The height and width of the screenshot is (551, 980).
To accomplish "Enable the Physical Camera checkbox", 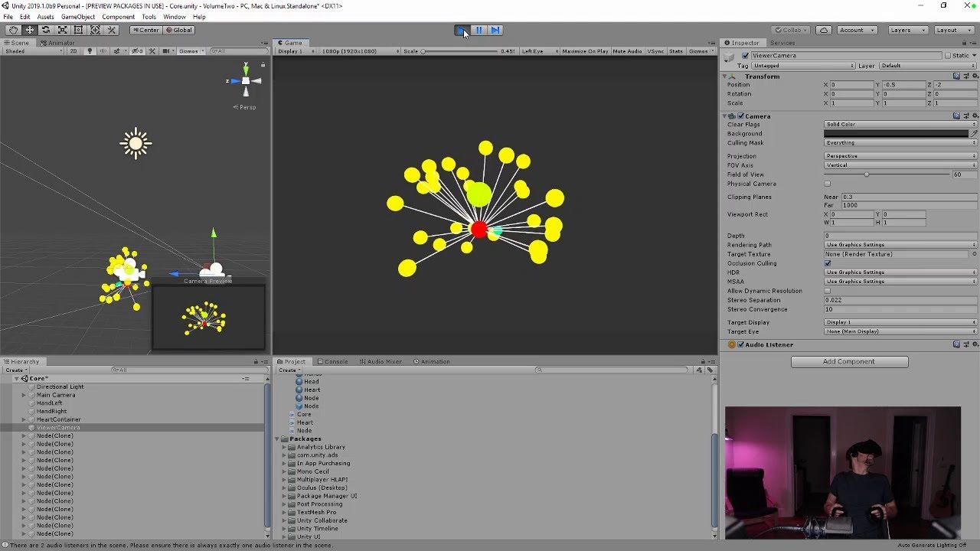I will (x=828, y=184).
